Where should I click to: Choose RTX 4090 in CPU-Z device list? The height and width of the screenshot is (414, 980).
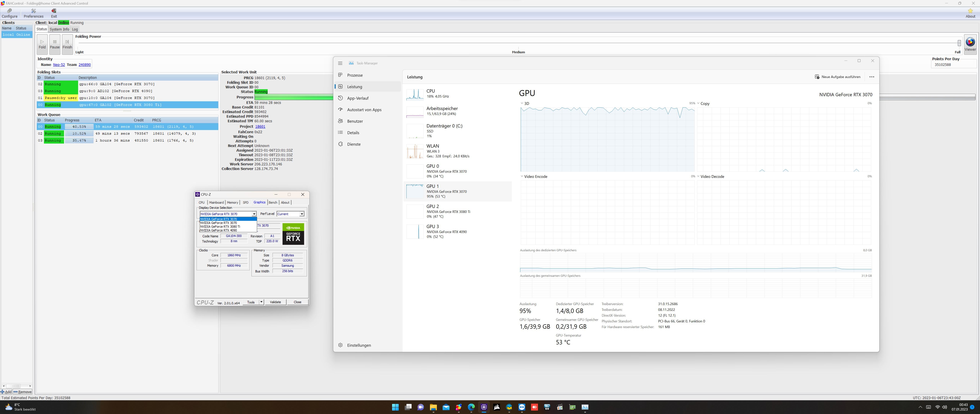[x=228, y=230]
